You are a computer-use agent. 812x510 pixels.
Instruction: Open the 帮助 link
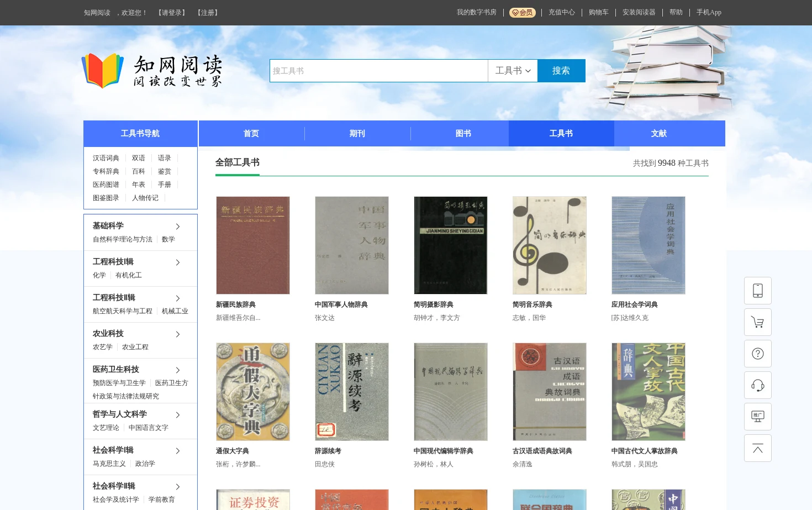pos(676,12)
